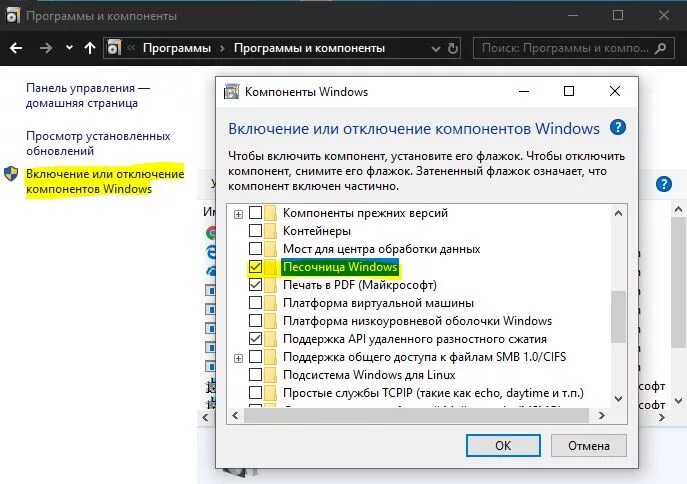The height and width of the screenshot is (484, 687).
Task: Click components list vertical scrollbar thumb
Action: click(618, 317)
